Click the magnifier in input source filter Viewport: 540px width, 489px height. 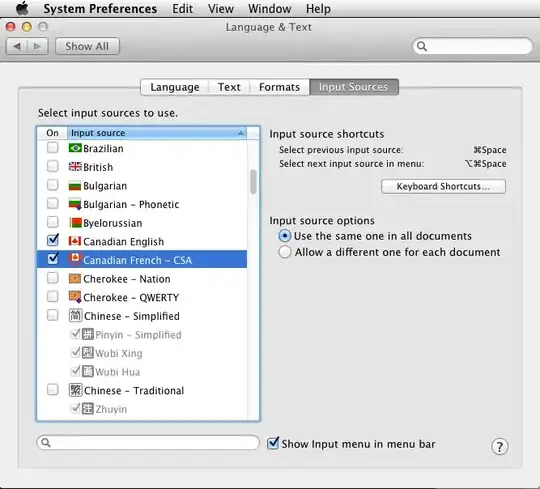click(46, 443)
